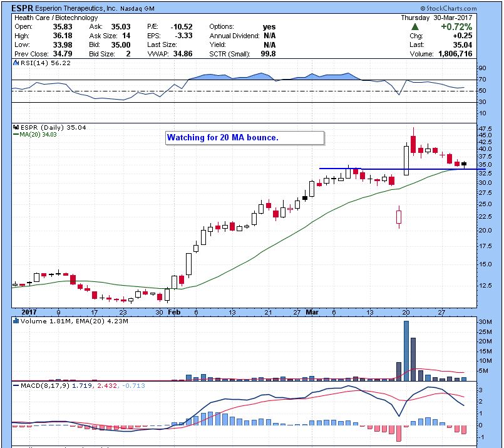Click the 'RSI(14) 56.22' label
This screenshot has height=448, width=504.
click(x=45, y=63)
